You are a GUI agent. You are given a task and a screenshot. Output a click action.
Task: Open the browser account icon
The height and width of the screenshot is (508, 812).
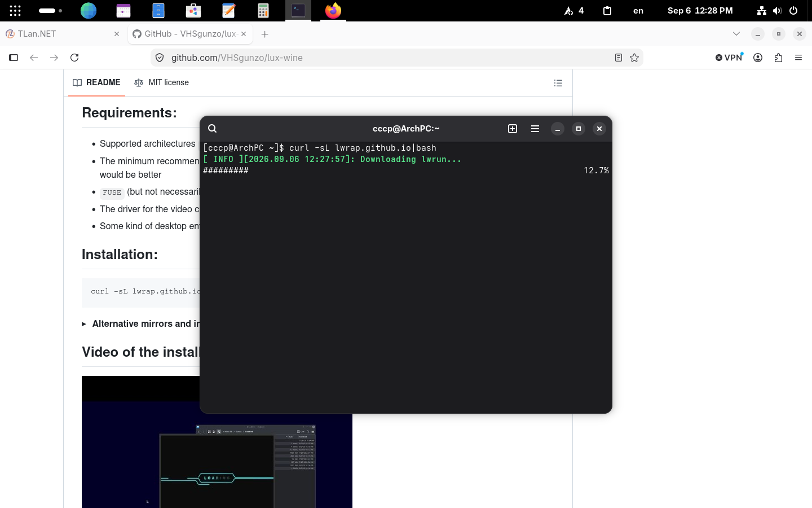(758, 58)
